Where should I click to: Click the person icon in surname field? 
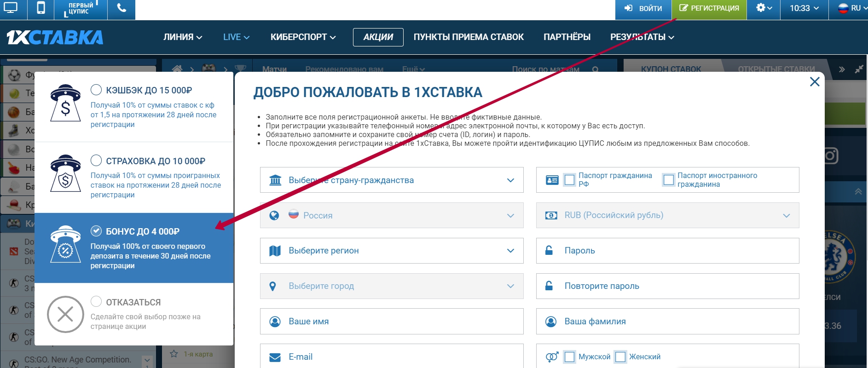click(x=551, y=322)
